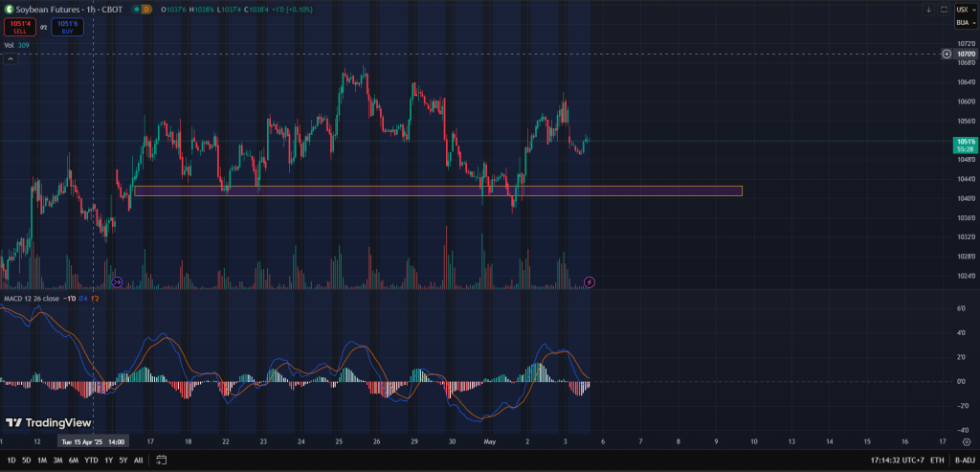The width and height of the screenshot is (980, 472).
Task: Click the plus icon on the 1070'0 price line
Action: click(947, 54)
